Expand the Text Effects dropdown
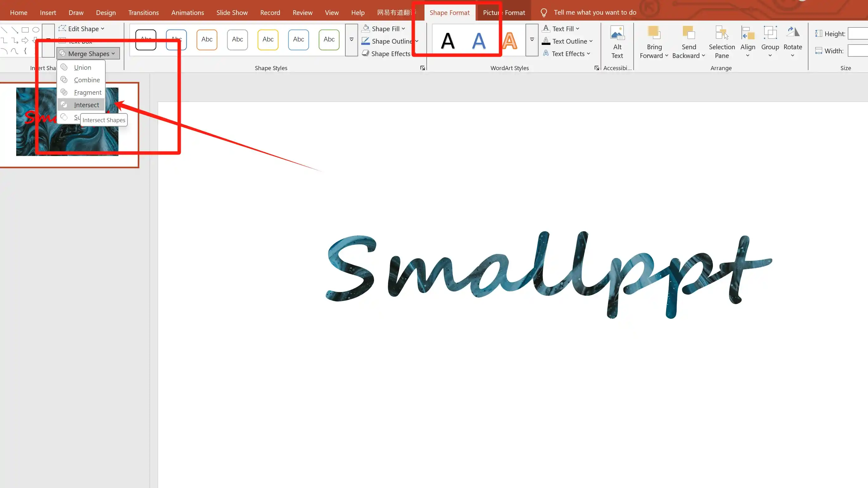 [x=568, y=54]
